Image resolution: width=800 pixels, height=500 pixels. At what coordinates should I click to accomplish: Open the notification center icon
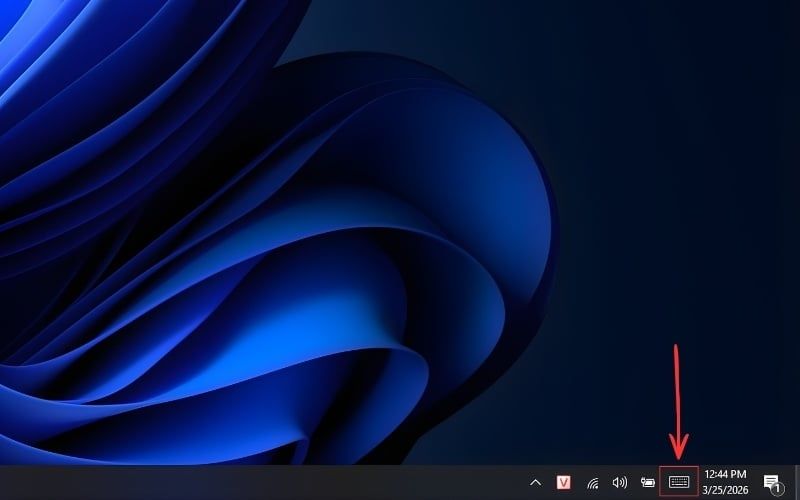click(x=771, y=482)
